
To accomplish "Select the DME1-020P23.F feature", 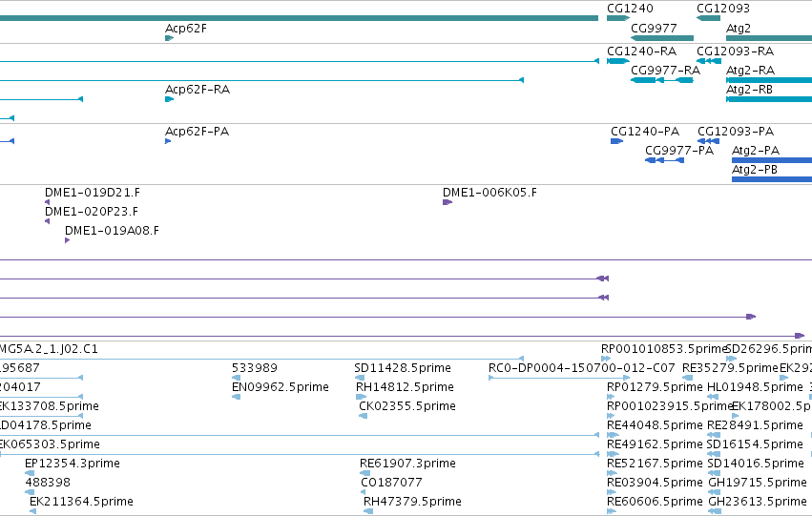I will (47, 221).
